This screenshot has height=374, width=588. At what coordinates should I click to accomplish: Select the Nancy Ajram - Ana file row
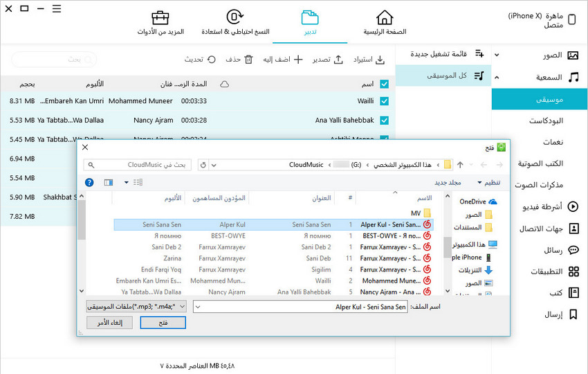273,292
